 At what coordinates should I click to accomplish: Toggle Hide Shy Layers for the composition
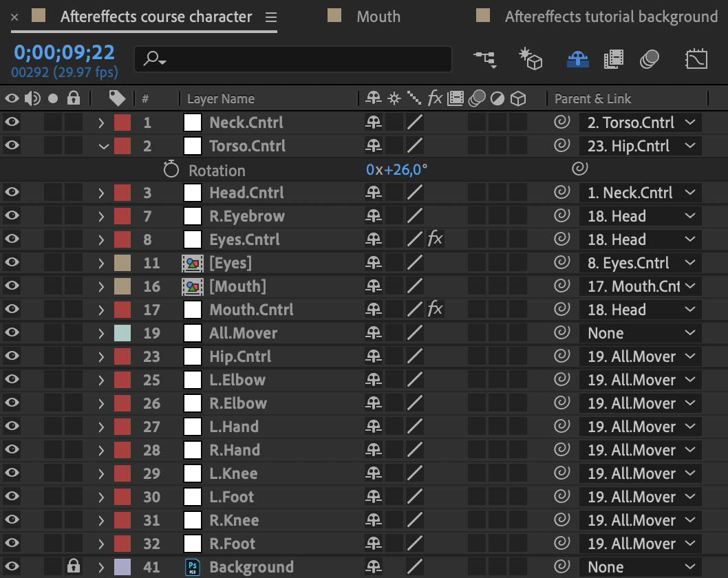pos(578,59)
